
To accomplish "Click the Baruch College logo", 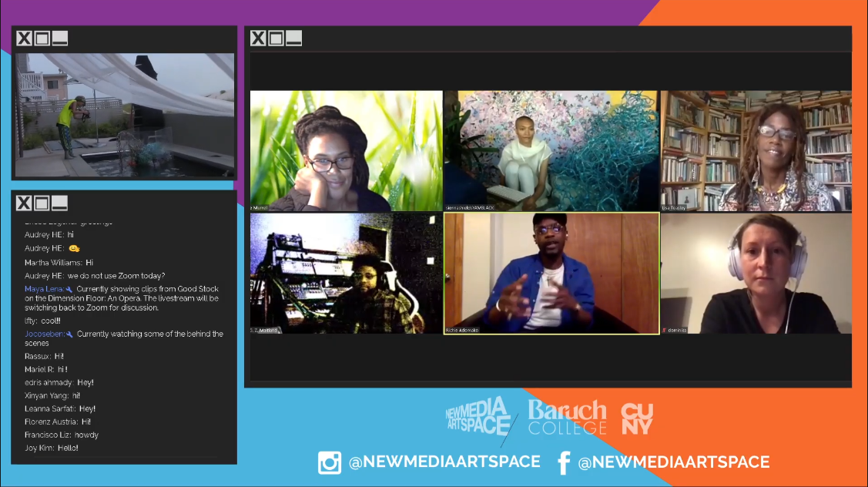I will (x=568, y=417).
